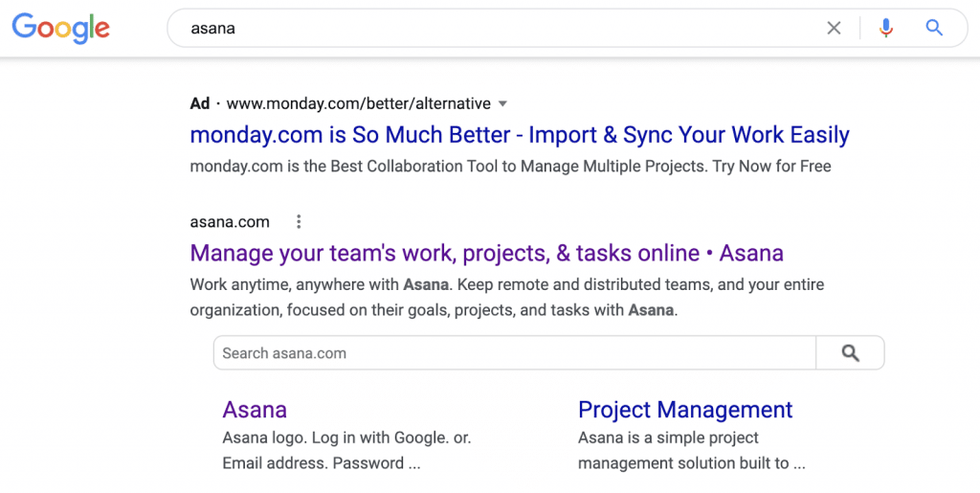Click the www.monday.com/better/alternative ad URL
980x493 pixels.
(x=358, y=103)
